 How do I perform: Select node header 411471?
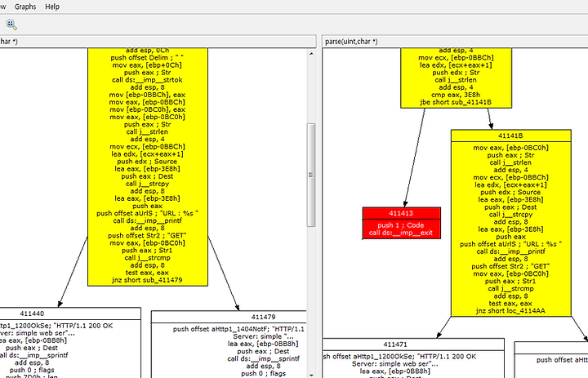(395, 345)
